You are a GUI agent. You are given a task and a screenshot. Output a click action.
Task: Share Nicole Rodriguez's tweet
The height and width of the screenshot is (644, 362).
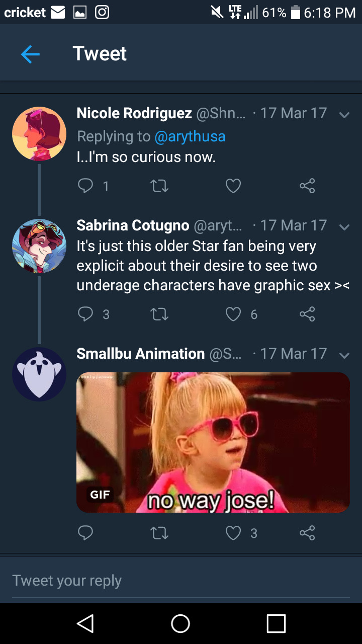pos(307,186)
